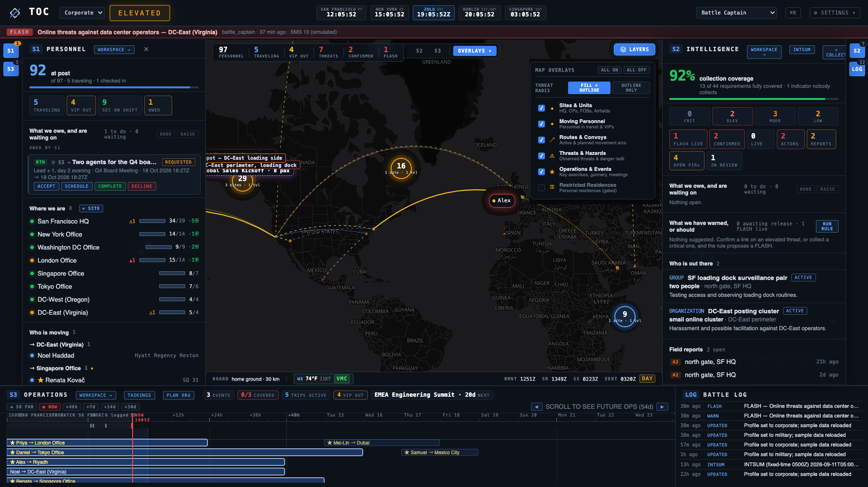This screenshot has width=868, height=487.
Task: Accept the Two agents request
Action: (x=46, y=186)
